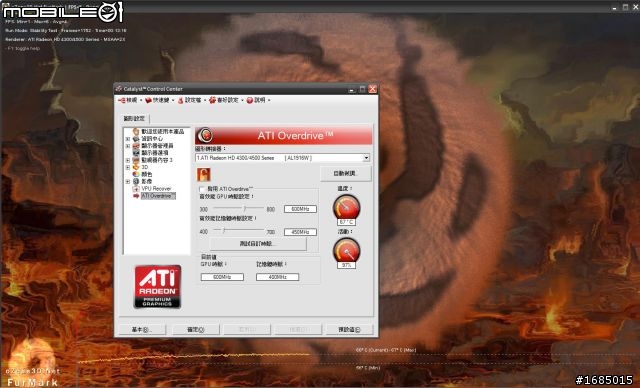Open the 快速鍵 (Hotkeys) menu
Viewport: 640px width, 388px height.
159,100
